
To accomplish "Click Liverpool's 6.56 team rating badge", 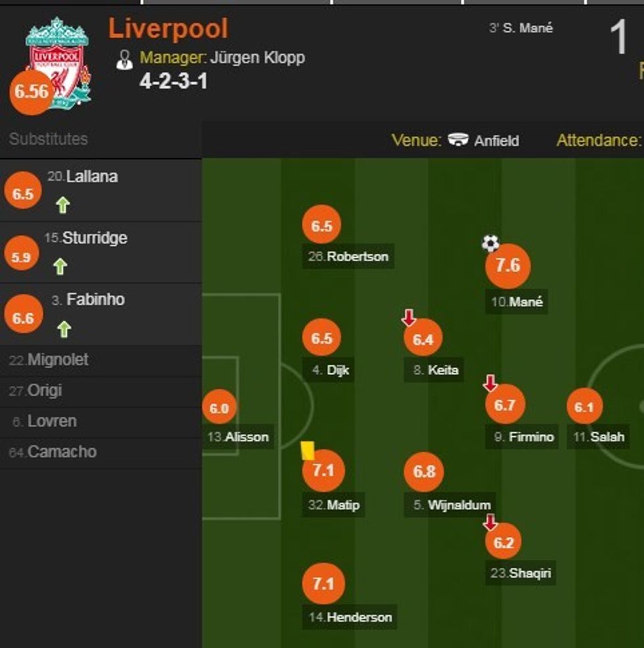I will (31, 92).
